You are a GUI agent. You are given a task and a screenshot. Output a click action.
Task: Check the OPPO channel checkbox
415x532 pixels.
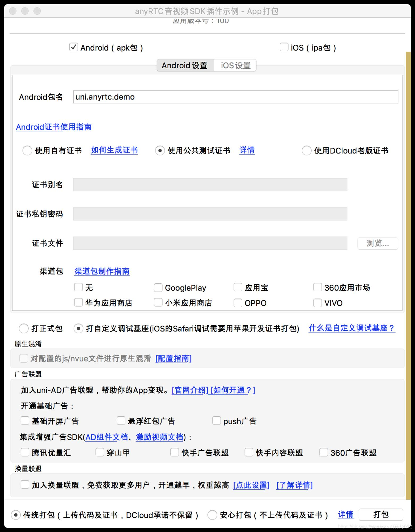click(x=238, y=303)
